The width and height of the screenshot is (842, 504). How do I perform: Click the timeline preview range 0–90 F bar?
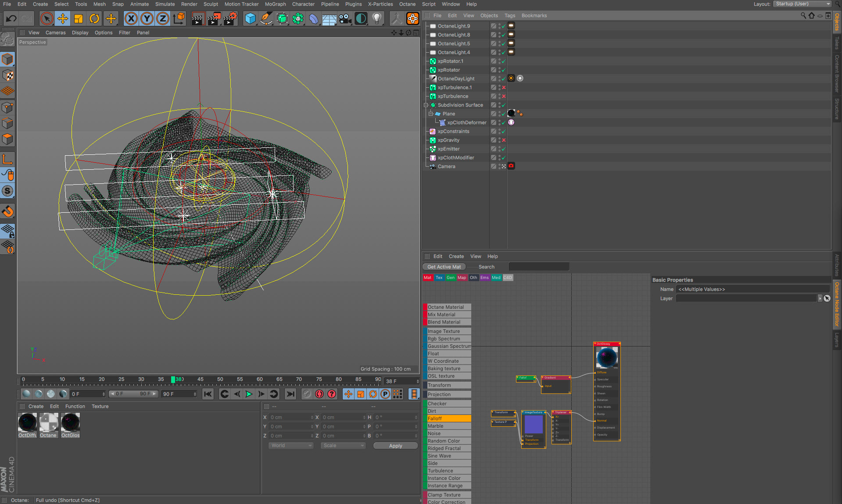pos(133,394)
